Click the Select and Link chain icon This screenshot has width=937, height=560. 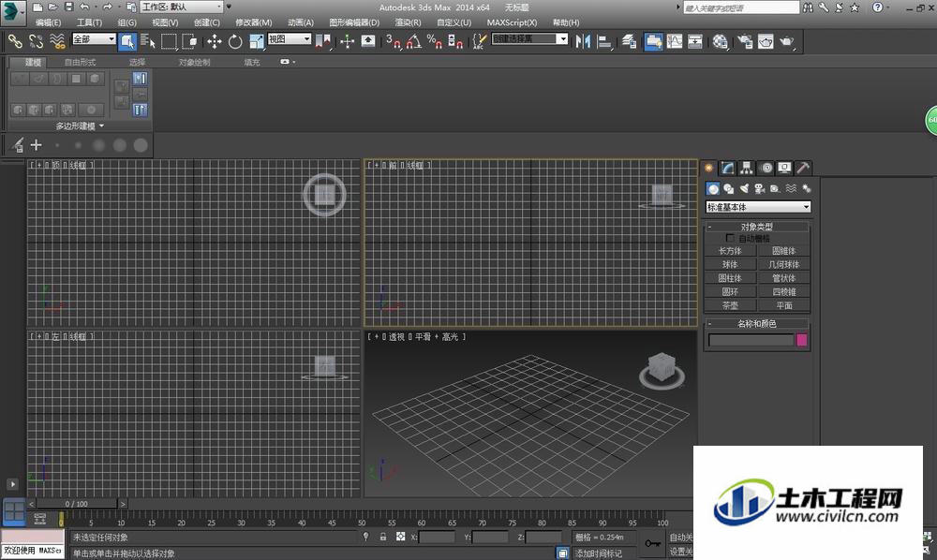click(x=15, y=41)
